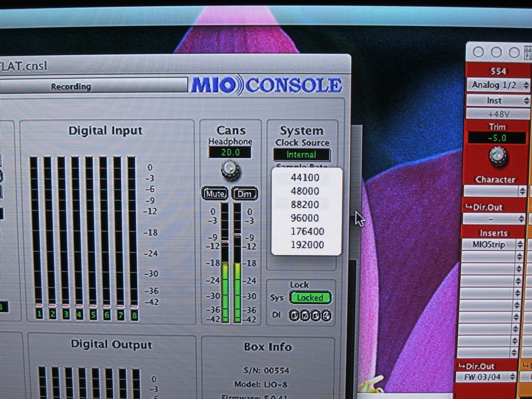Click the S/N: 00554 text
The width and height of the screenshot is (532, 399).
tap(267, 370)
